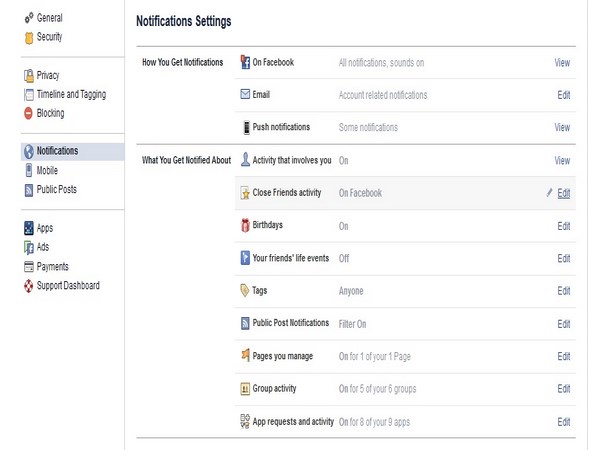600x450 pixels.
Task: Edit Tags notification setting
Action: (x=564, y=291)
